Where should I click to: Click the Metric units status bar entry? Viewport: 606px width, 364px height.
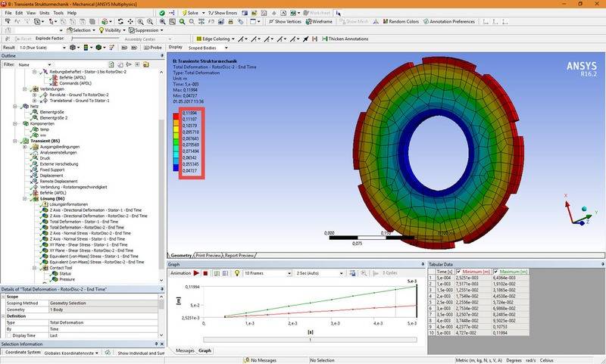479,360
